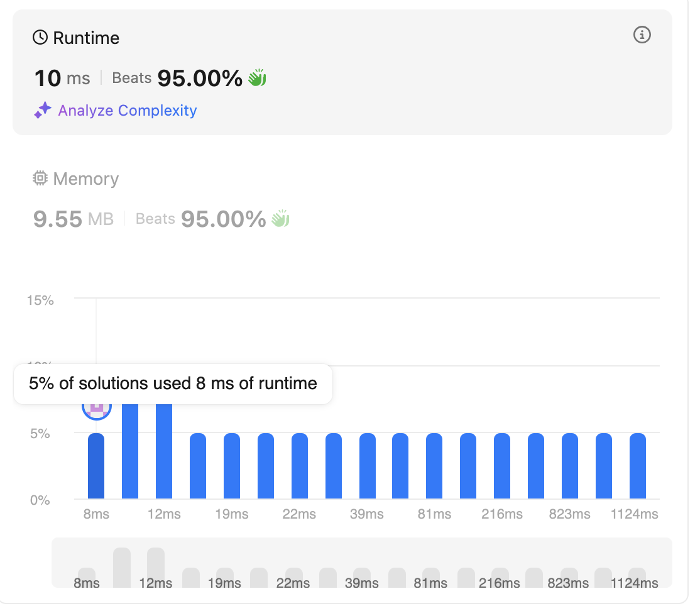
Task: Click the chip icon beside Memory
Action: coord(40,179)
